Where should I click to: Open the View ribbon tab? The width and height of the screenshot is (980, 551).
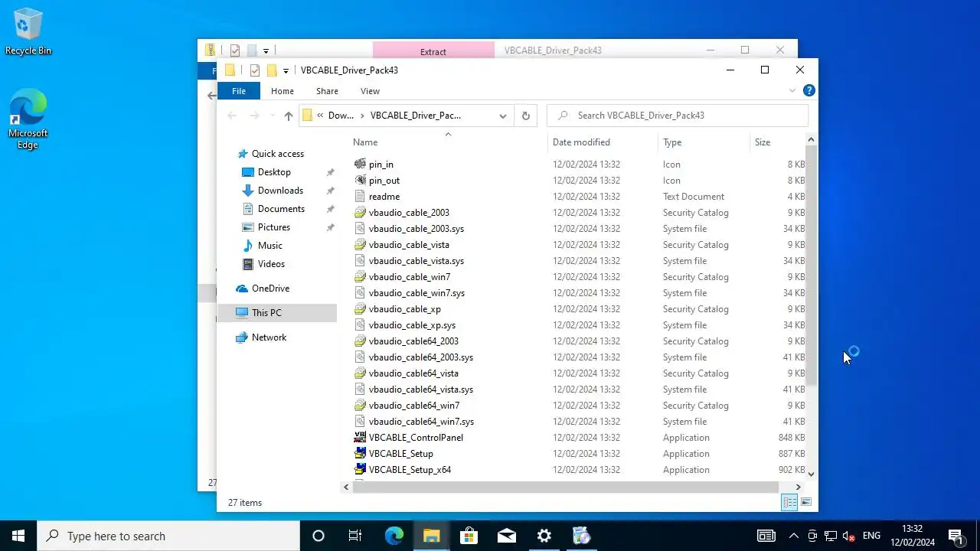[370, 91]
